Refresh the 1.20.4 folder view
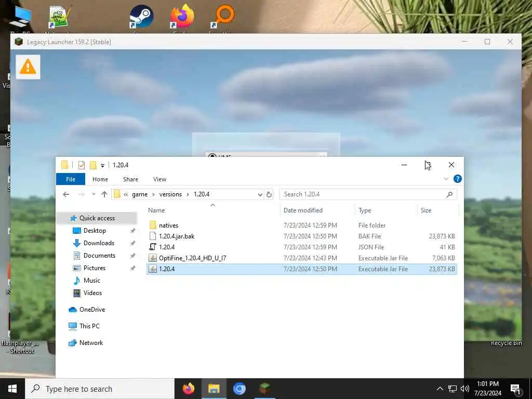 point(269,194)
